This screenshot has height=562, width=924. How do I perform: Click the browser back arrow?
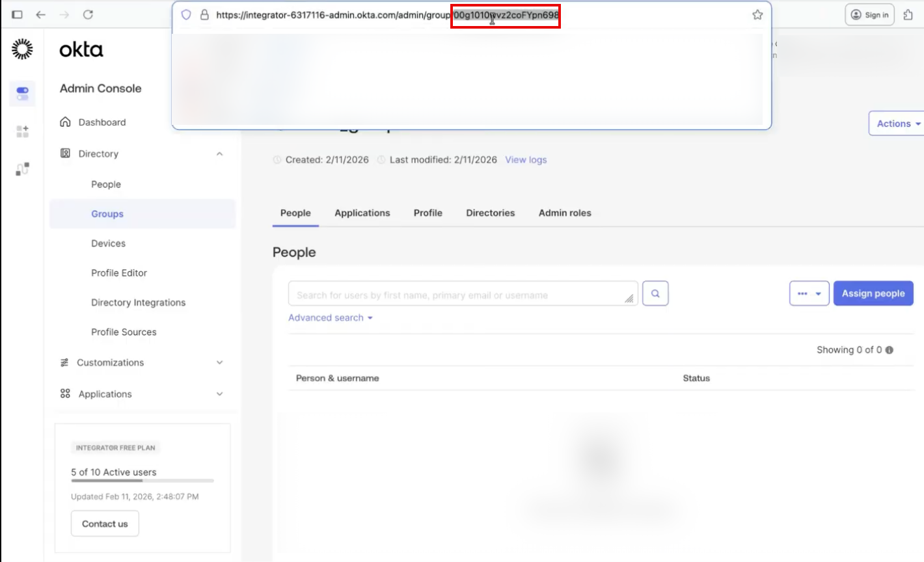click(x=40, y=14)
